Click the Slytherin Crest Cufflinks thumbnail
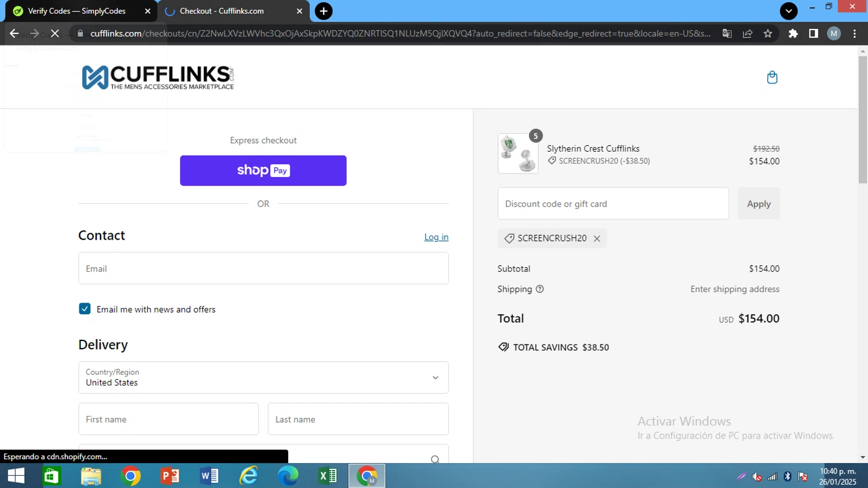The width and height of the screenshot is (868, 488). tap(518, 153)
